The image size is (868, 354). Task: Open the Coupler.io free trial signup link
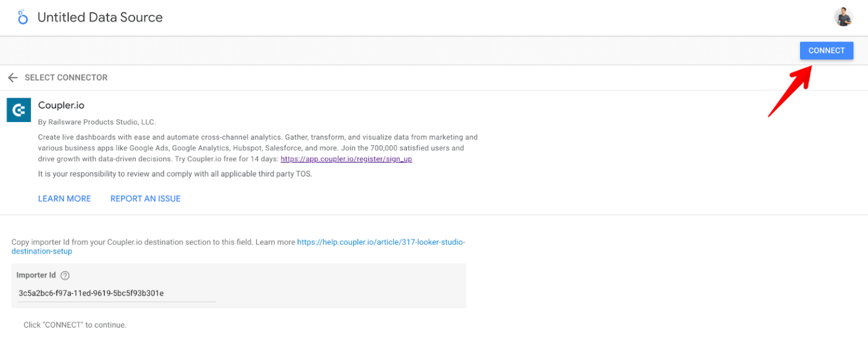[346, 159]
